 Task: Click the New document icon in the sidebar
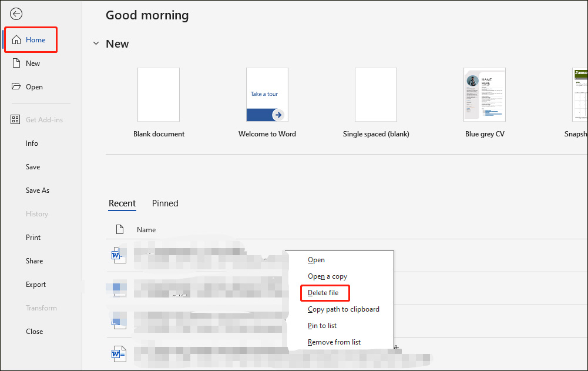pyautogui.click(x=16, y=63)
